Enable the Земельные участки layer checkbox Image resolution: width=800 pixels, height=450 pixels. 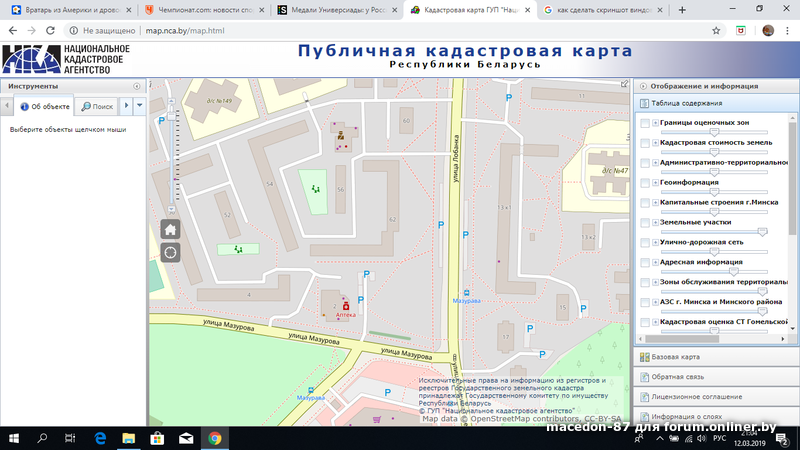[645, 222]
